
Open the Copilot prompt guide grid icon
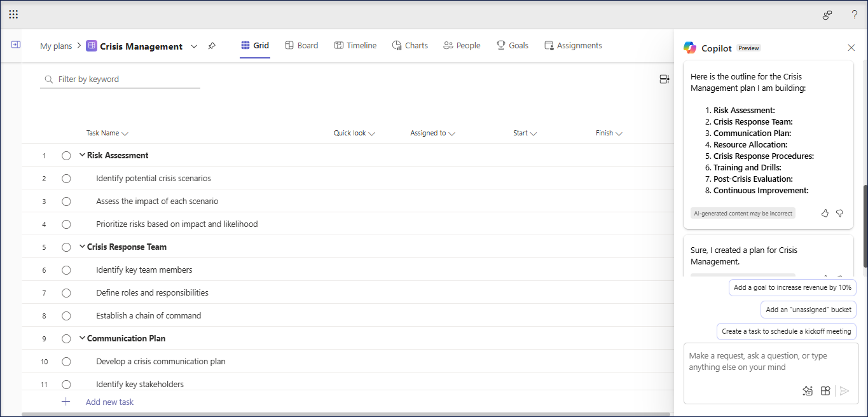[x=825, y=390]
